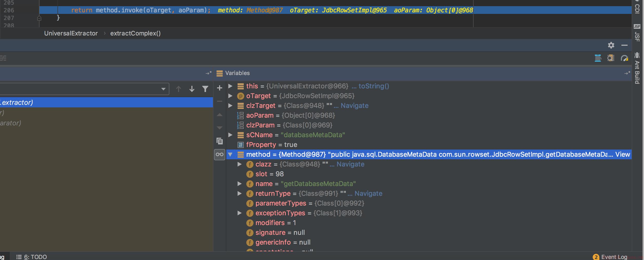Click the Ant Build bug icon
The width and height of the screenshot is (644, 260).
pyautogui.click(x=637, y=55)
